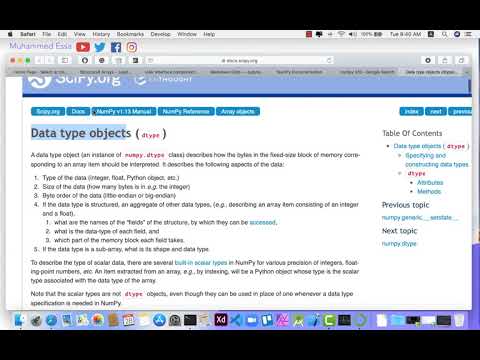
Task: Open the History menu
Action: (x=101, y=34)
